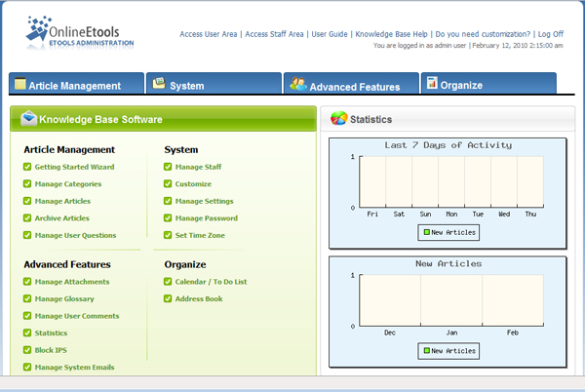Click the Statistics panel header title
Image resolution: width=585 pixels, height=392 pixels.
click(x=370, y=119)
